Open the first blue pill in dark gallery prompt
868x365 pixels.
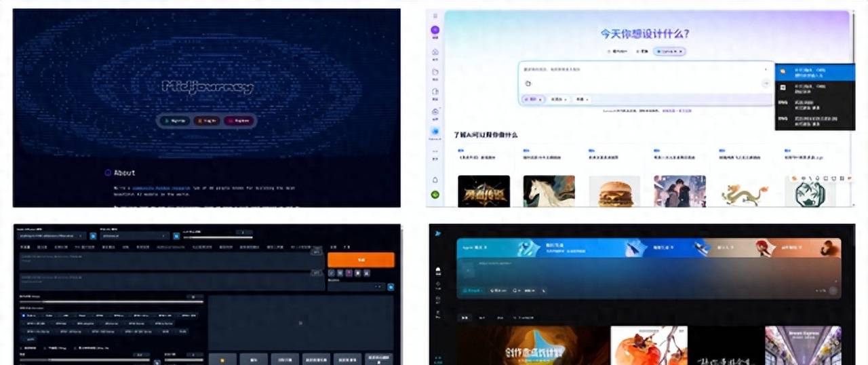(473, 291)
